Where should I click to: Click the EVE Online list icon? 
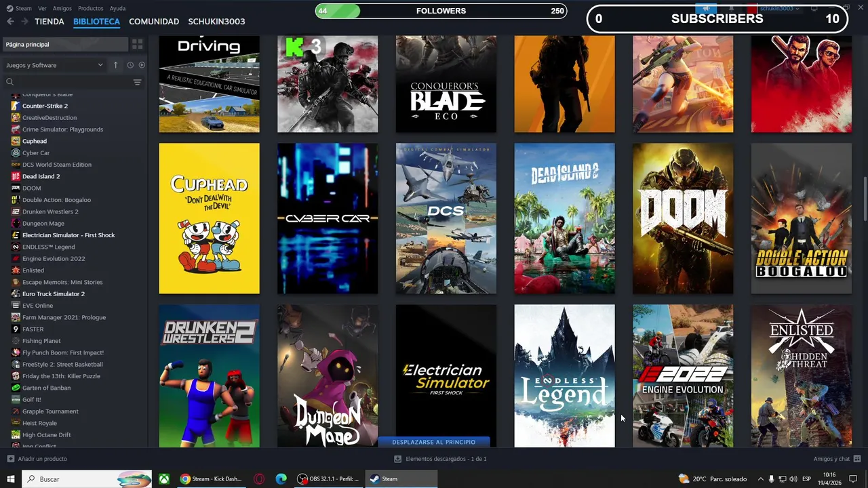point(16,306)
